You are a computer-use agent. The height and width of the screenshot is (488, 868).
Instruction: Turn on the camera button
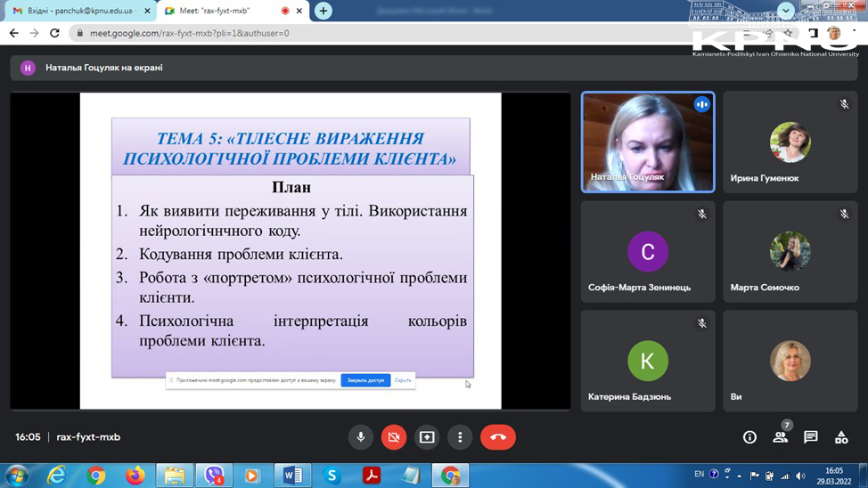[394, 437]
